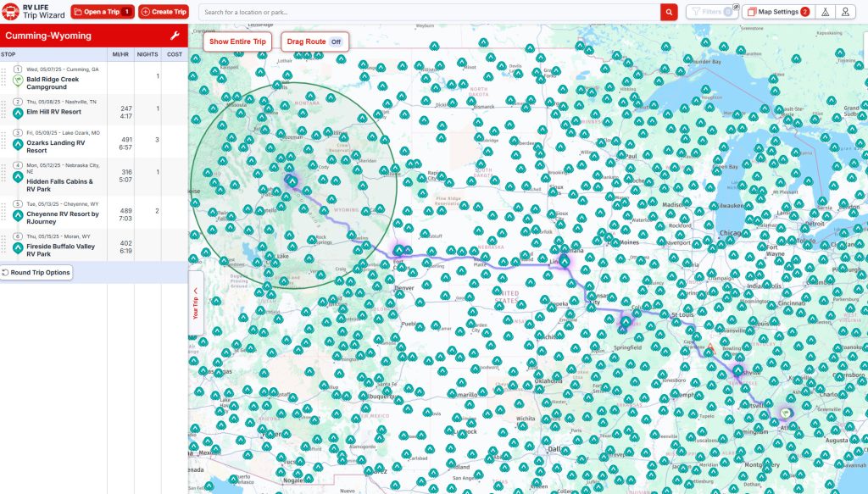Open the user account profile icon
The width and height of the screenshot is (868, 494).
click(x=845, y=12)
